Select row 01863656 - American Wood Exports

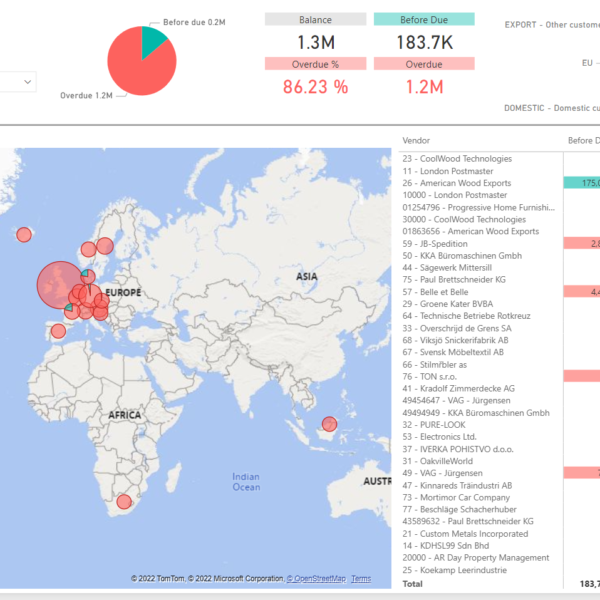[x=471, y=232]
